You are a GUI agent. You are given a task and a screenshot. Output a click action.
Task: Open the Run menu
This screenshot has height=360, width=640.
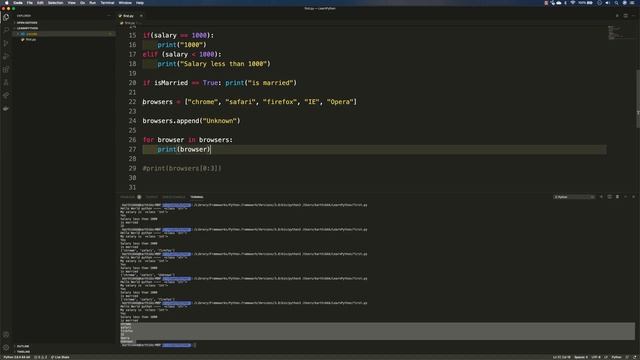coord(93,3)
